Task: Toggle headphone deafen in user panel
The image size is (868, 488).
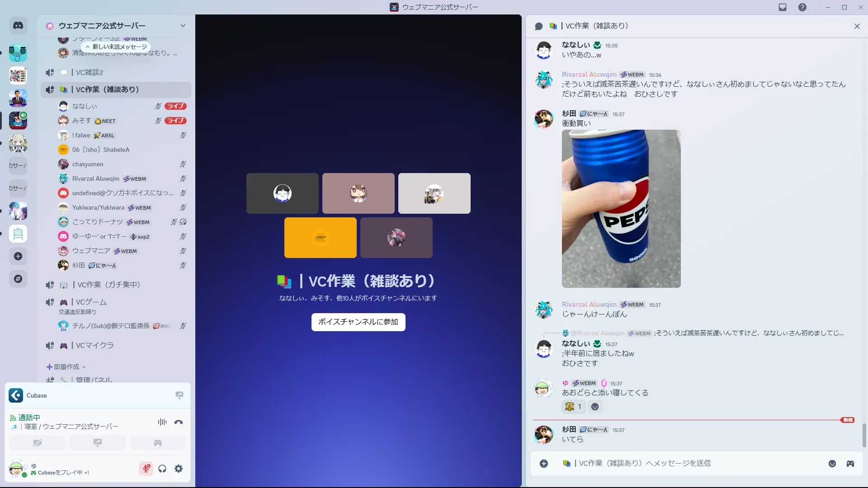Action: [162, 469]
